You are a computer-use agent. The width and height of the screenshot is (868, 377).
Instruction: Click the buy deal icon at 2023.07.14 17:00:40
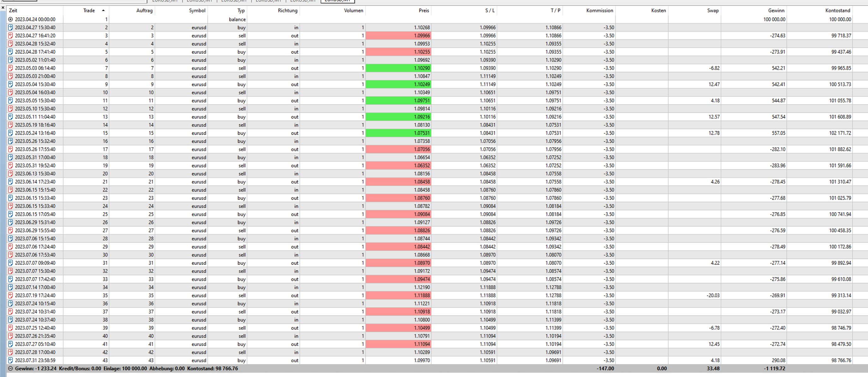[x=10, y=287]
